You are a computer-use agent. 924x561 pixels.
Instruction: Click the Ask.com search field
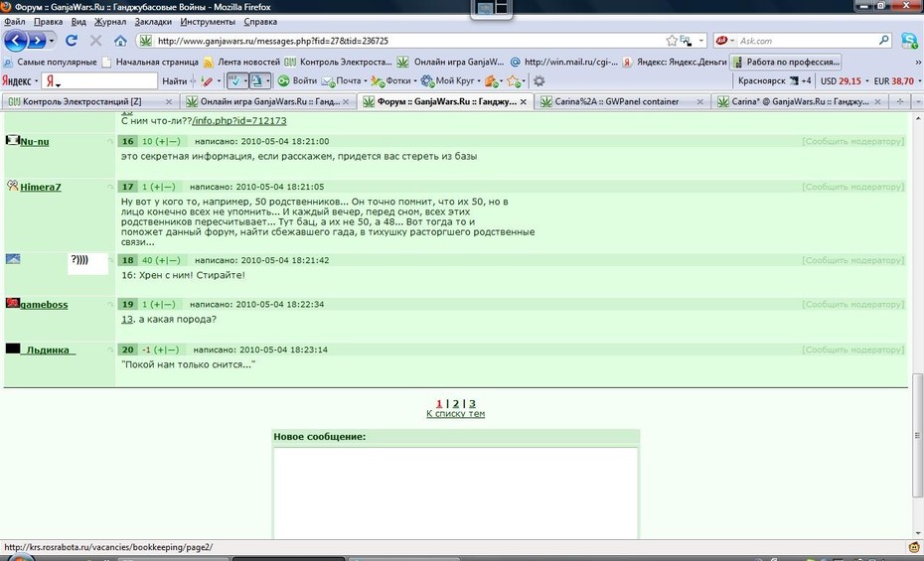[x=807, y=41]
